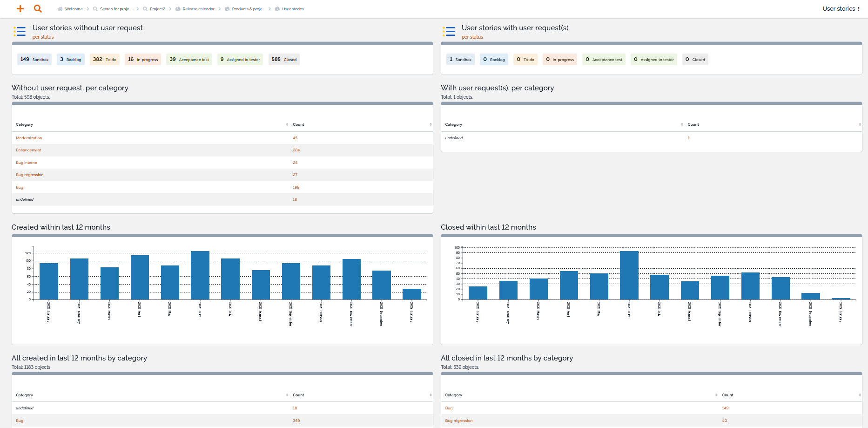Open the Bug régression category in first table
Image resolution: width=868 pixels, height=428 pixels.
coord(29,175)
